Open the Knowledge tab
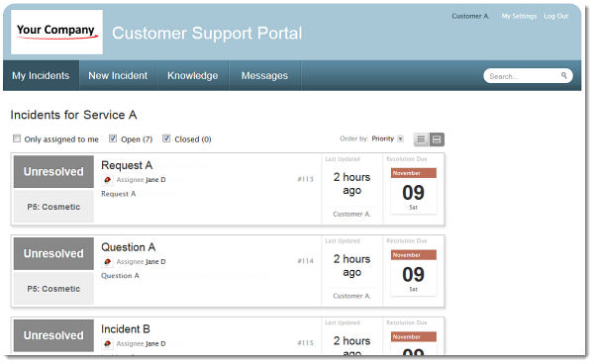 point(193,76)
